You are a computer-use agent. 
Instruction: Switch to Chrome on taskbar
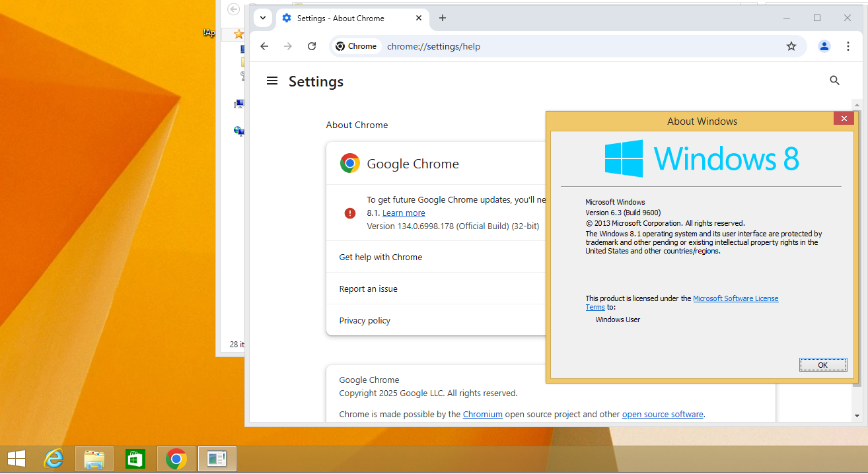point(176,459)
